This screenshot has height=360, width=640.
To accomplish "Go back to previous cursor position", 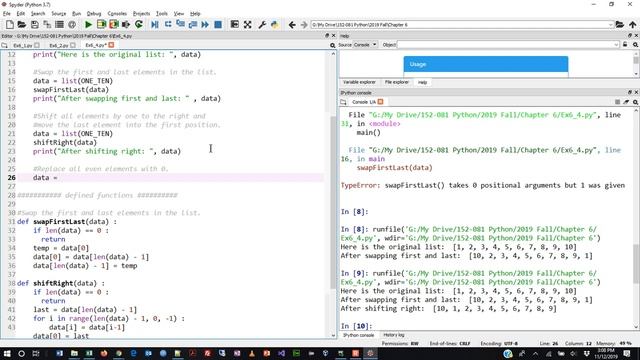I will [x=292, y=25].
